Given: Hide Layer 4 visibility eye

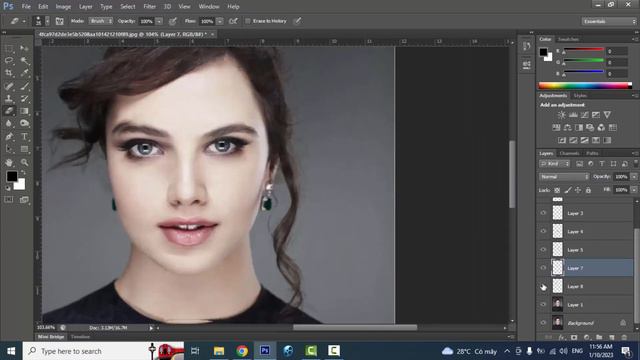Looking at the screenshot, I should coord(543,231).
